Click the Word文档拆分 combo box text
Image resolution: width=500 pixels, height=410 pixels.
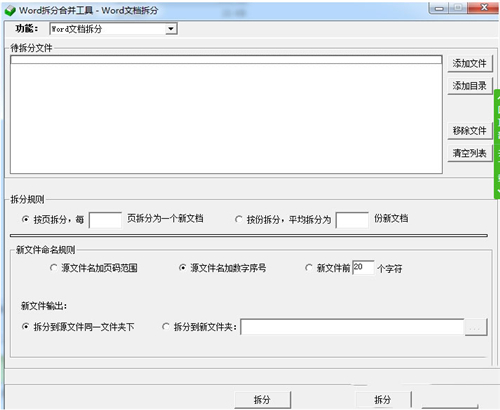(x=77, y=29)
